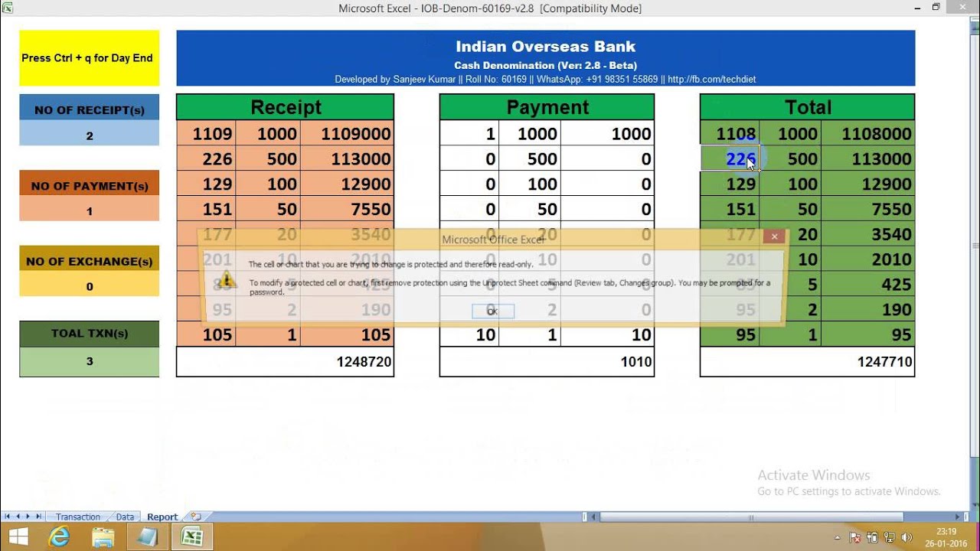Select Total grand total 1247710
This screenshot has width=980, height=551.
(807, 362)
